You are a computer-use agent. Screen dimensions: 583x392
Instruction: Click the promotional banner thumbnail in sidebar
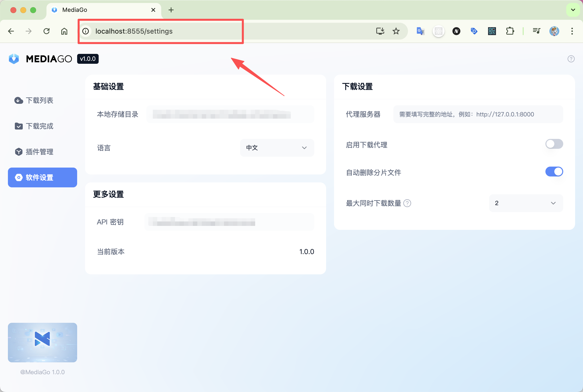42,342
